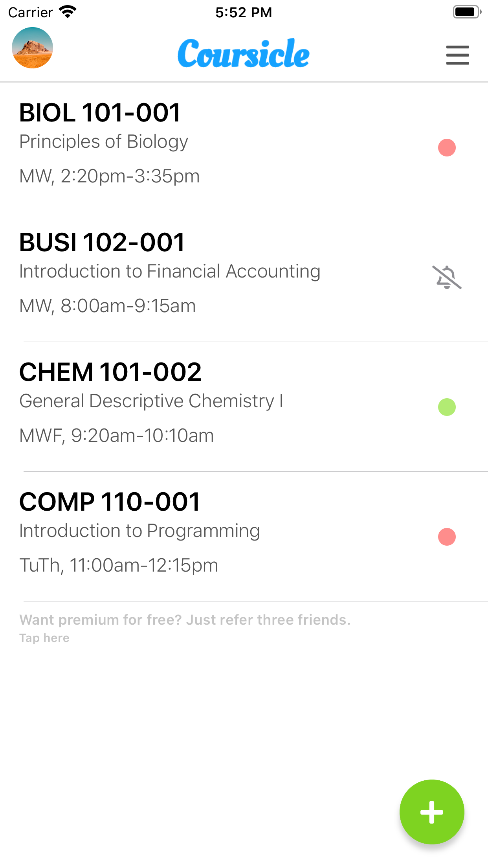
Task: Select the COMP 110-001 course title
Action: pos(110,502)
